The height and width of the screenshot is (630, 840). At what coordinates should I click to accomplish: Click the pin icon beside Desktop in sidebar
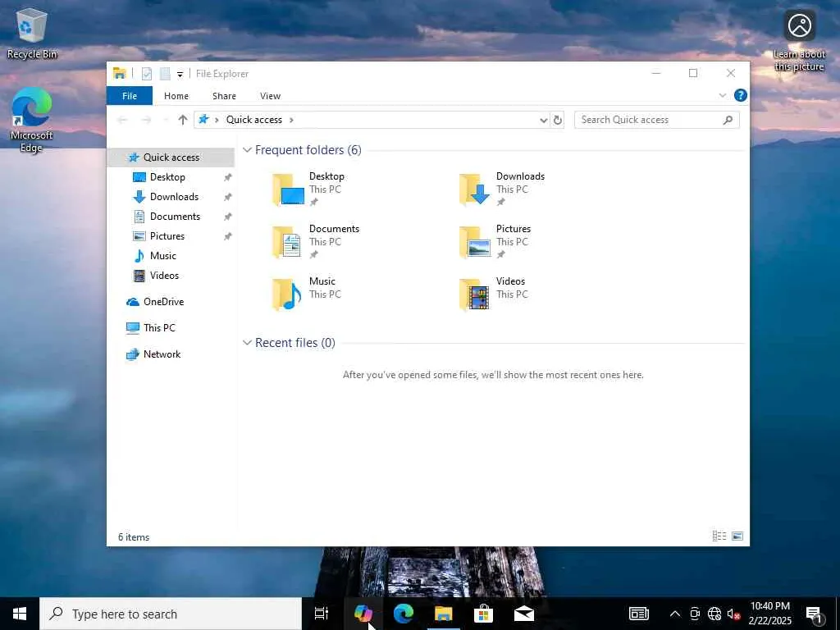[x=228, y=177]
